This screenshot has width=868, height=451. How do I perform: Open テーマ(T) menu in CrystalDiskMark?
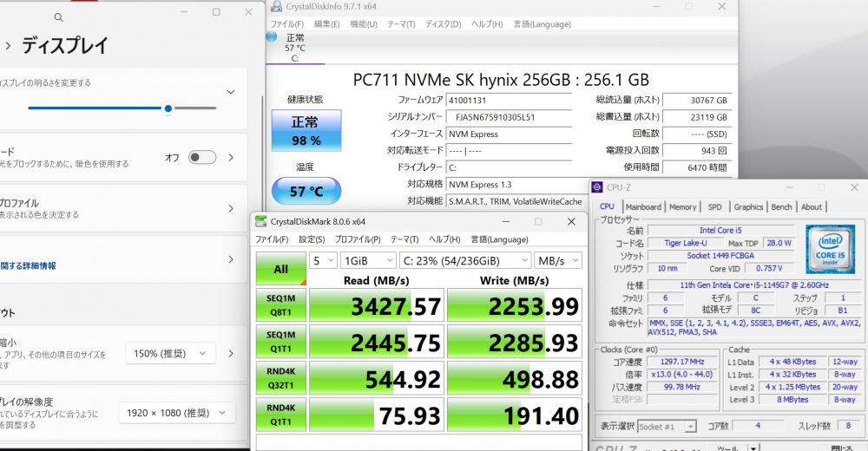click(404, 239)
